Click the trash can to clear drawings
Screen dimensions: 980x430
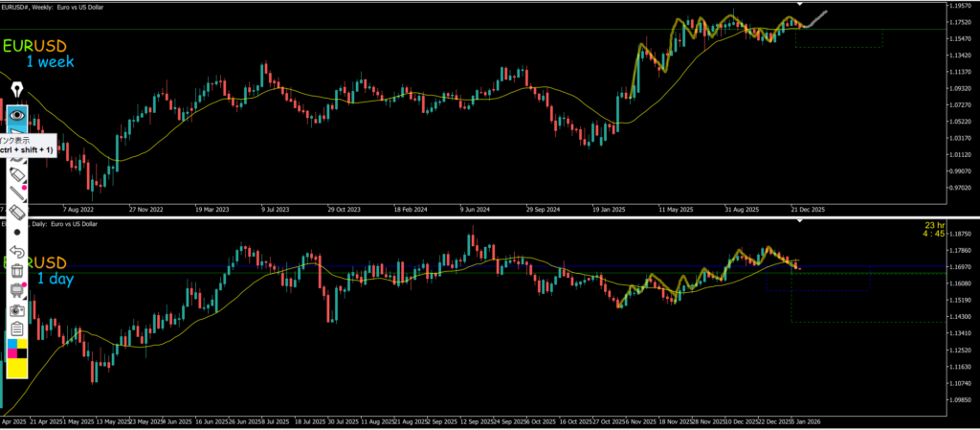(x=17, y=271)
